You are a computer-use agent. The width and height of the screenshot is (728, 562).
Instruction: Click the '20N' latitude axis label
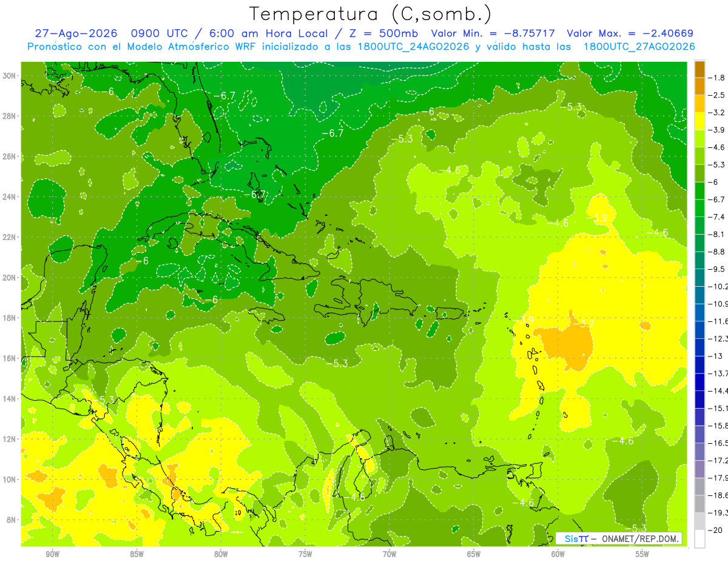10,278
